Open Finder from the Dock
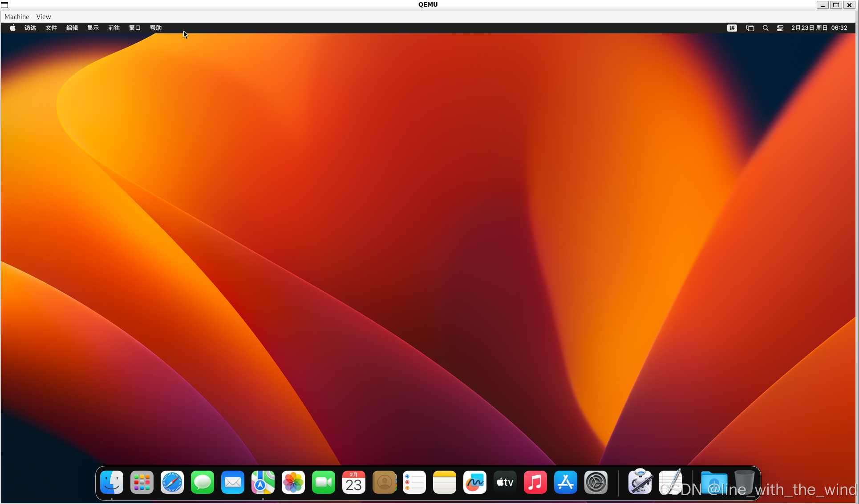Image resolution: width=859 pixels, height=504 pixels. tap(112, 482)
